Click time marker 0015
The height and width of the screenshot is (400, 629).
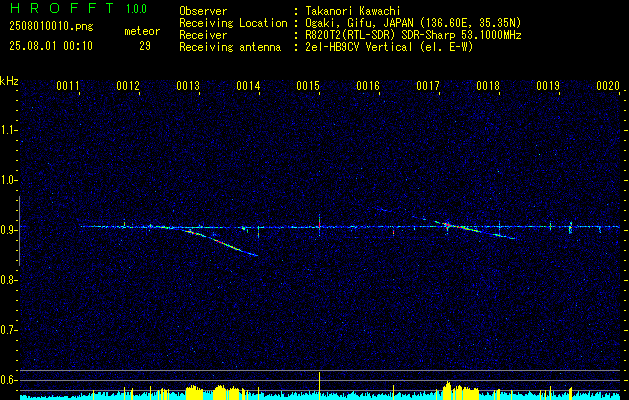tap(308, 85)
